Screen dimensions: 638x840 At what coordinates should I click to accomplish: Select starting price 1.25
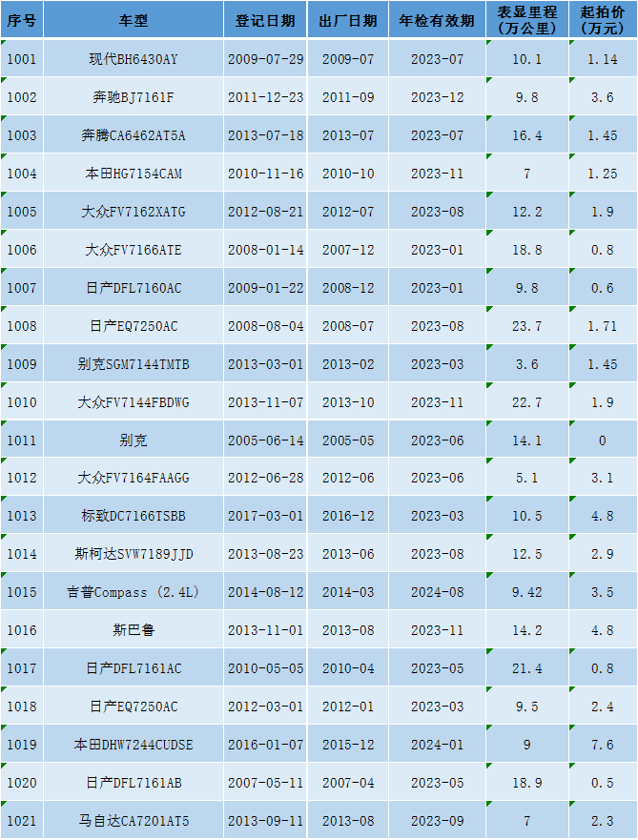pyautogui.click(x=603, y=173)
